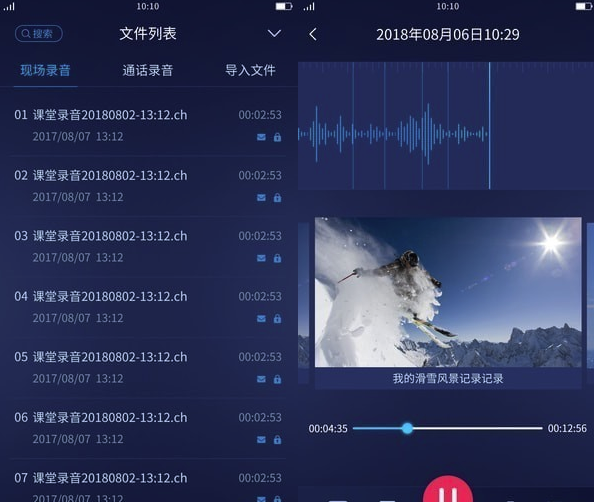Tap lock icon on recording 04
This screenshot has width=594, height=502.
(277, 318)
